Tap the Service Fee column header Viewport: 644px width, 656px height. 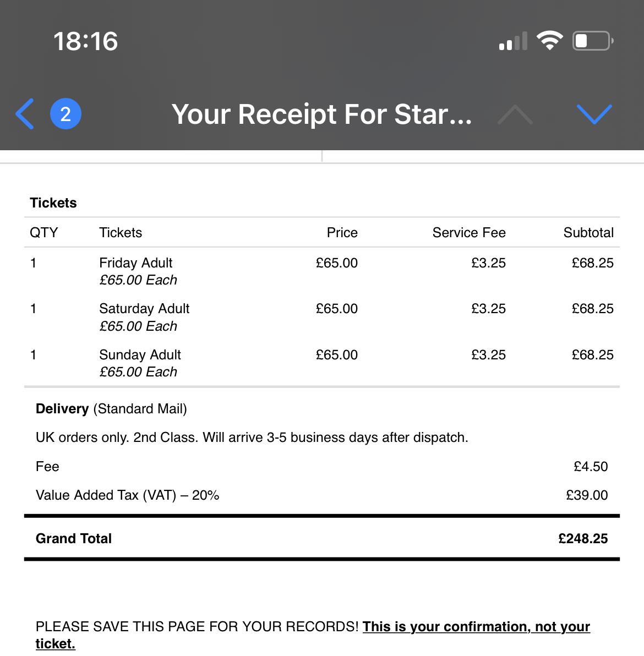point(469,232)
